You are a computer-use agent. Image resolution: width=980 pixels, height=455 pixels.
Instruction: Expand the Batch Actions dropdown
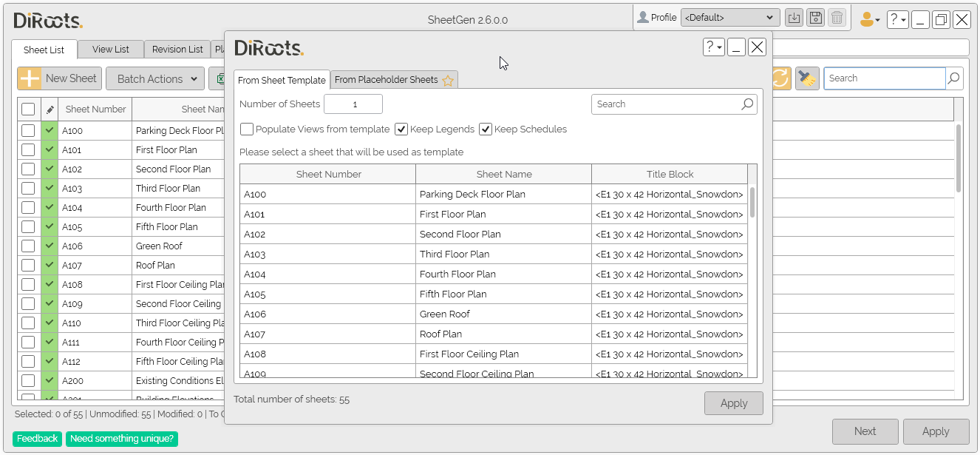pos(155,78)
